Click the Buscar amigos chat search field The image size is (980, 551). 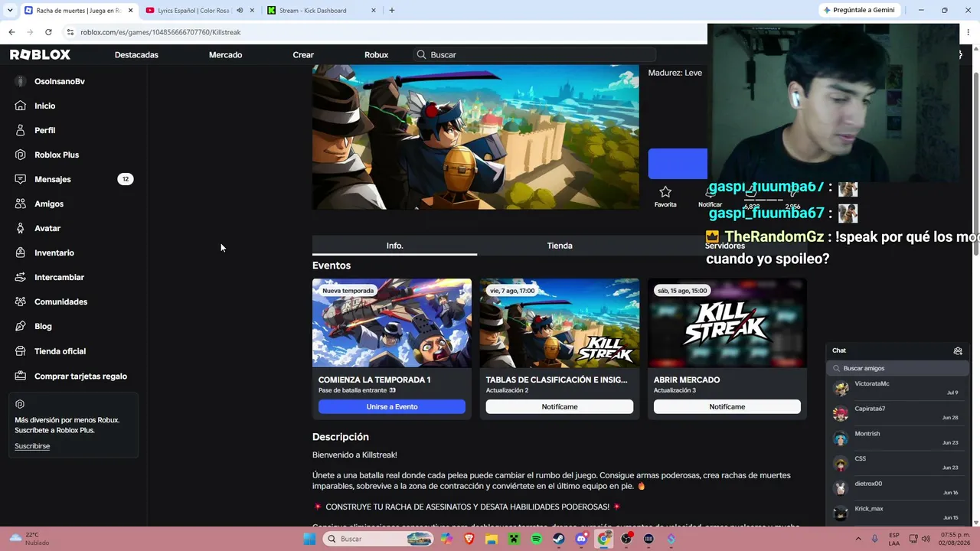point(897,368)
